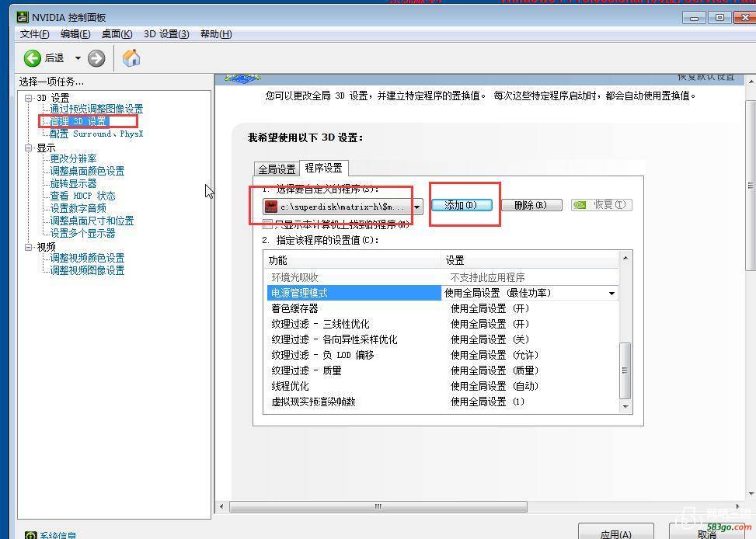Select 纹理过滤 - 负 LOD 偏移 row
Screen dimensions: 756x539
(x=443, y=355)
